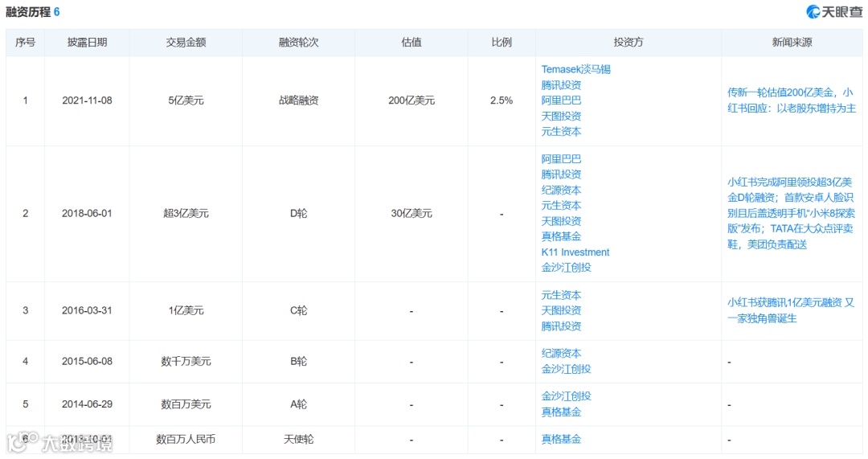Select the date cell 2018-06-01
This screenshot has height=459, width=868.
(87, 213)
